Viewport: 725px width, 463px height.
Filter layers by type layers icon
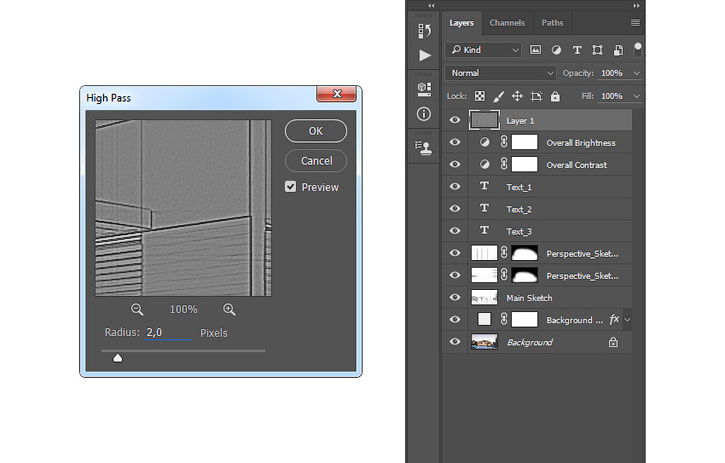(x=577, y=50)
